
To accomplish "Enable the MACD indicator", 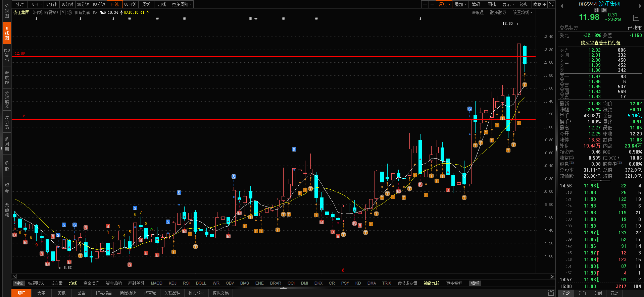I will (x=156, y=283).
